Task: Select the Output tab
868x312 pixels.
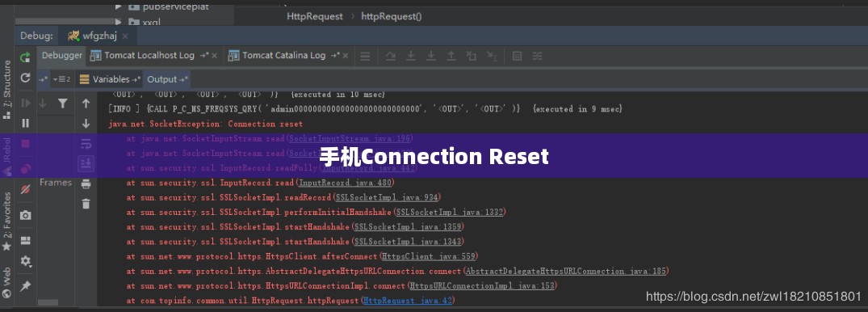Action: 161,79
